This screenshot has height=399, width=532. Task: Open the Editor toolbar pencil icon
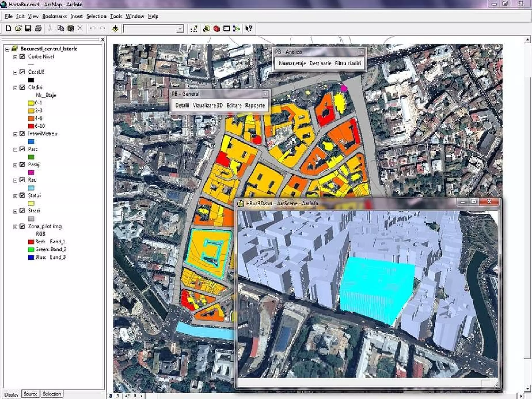point(194,29)
